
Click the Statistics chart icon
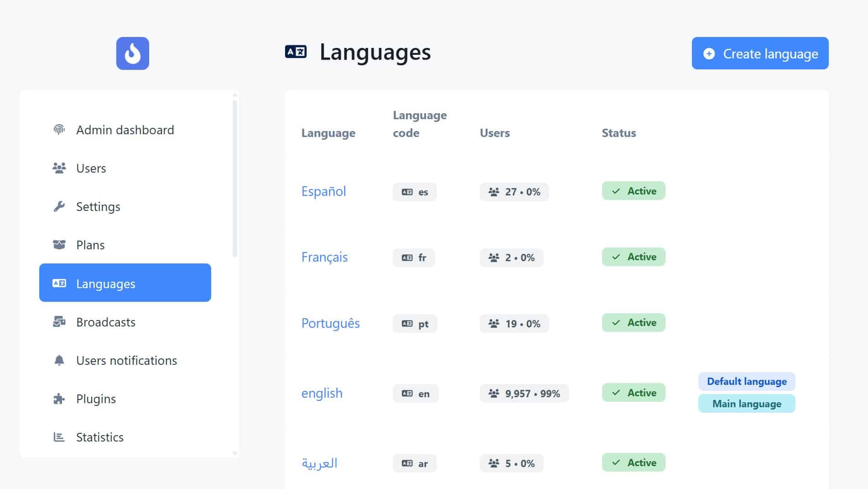pyautogui.click(x=59, y=437)
